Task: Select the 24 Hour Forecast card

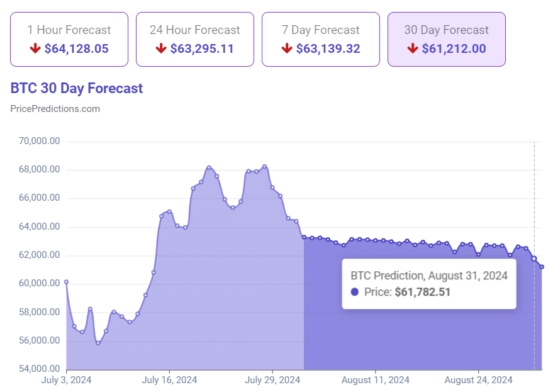Action: [x=194, y=39]
